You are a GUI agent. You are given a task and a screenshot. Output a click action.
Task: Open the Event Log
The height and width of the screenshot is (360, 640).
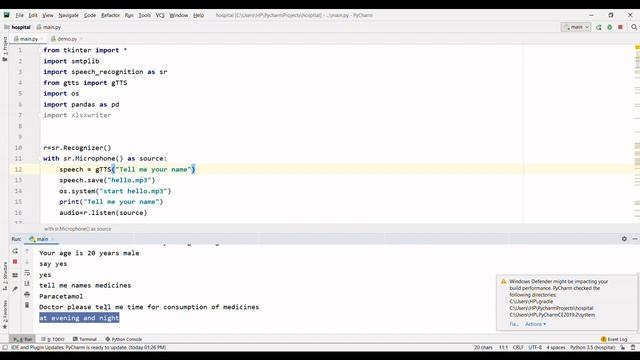click(614, 339)
